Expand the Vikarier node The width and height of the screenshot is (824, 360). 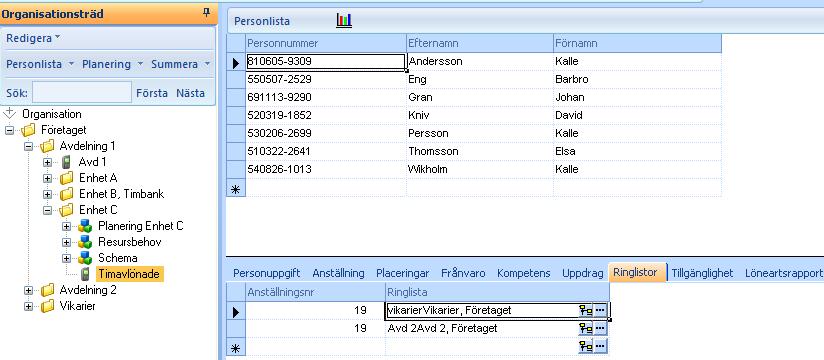(x=28, y=306)
